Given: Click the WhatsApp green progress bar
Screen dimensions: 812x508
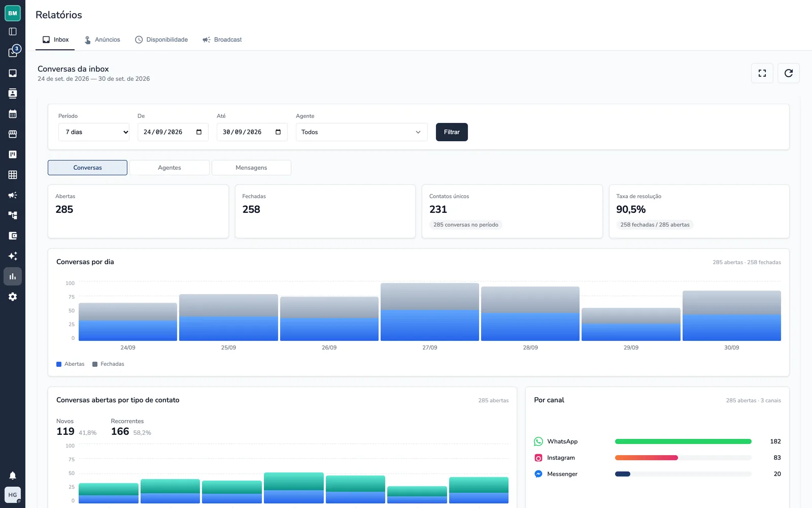Looking at the screenshot, I should point(683,441).
